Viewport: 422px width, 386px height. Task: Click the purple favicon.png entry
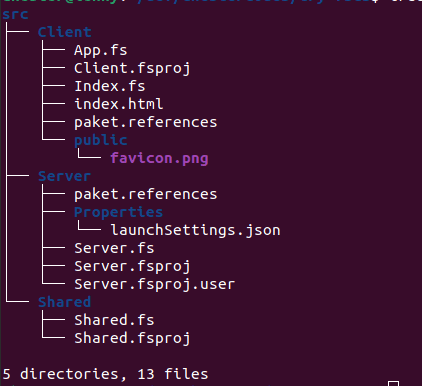159,158
